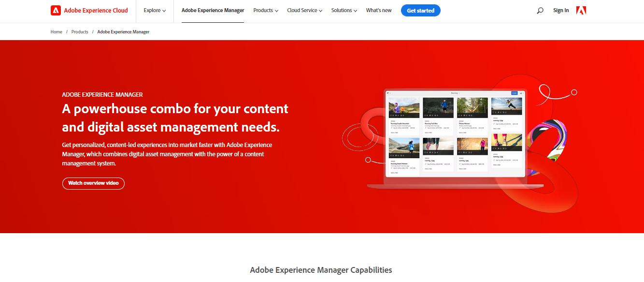Select the layout view icon in the asset mockup
The width and height of the screenshot is (644, 282).
[388, 93]
